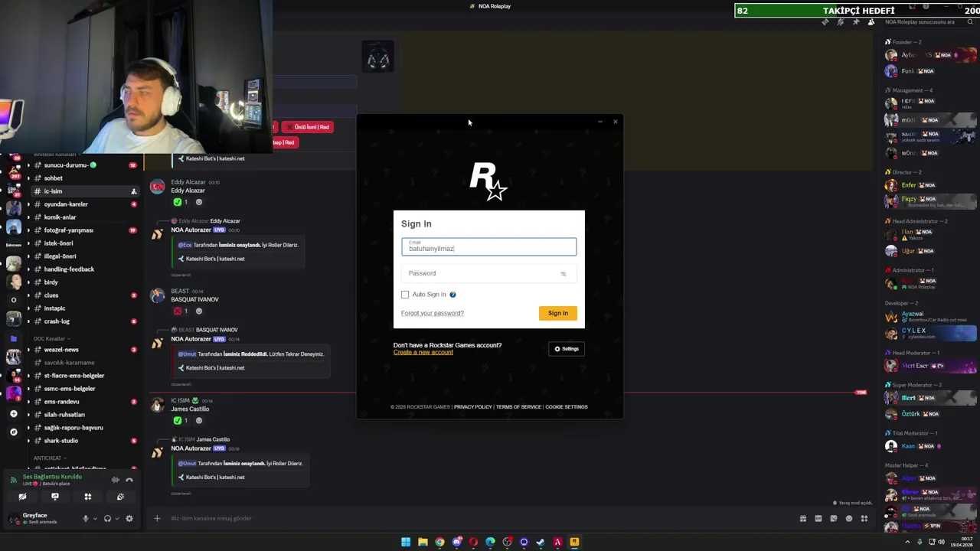
Task: Click the Rockstar Games logo in launcher
Action: [488, 181]
